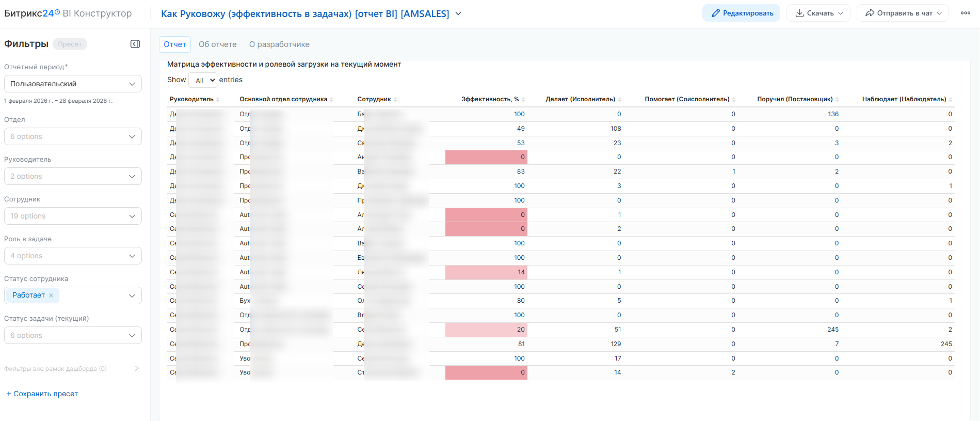Click the red zero efficiency cell in last row

[x=486, y=372]
